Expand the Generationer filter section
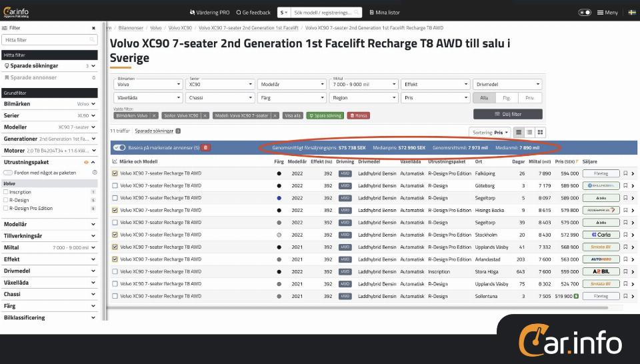The width and height of the screenshot is (640, 364). click(49, 139)
